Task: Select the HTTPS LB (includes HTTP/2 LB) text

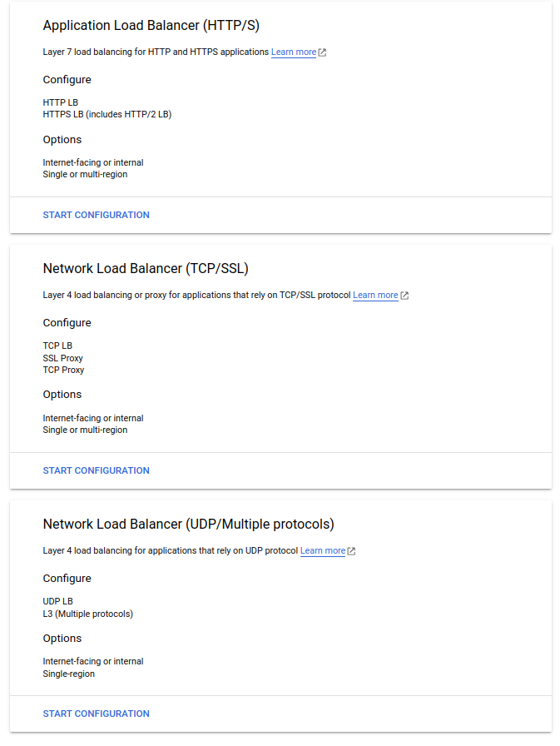Action: coord(107,114)
